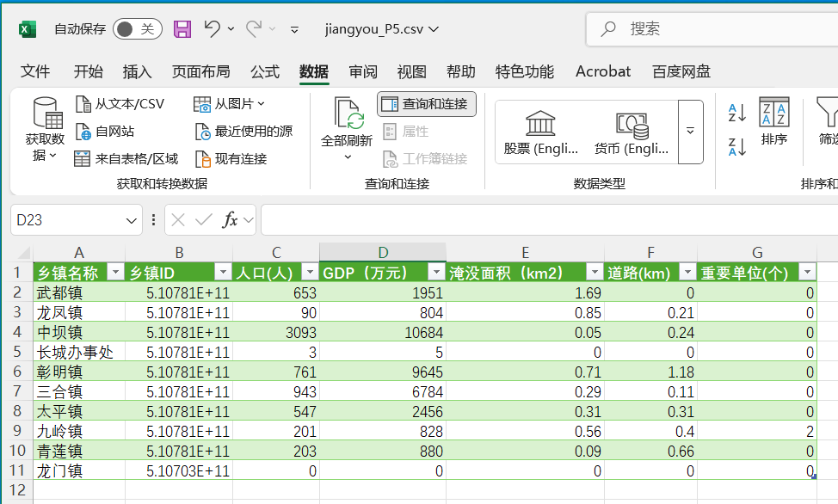Viewport: 838px width, 504px height.
Task: Click the fx insert function icon
Action: pyautogui.click(x=230, y=219)
